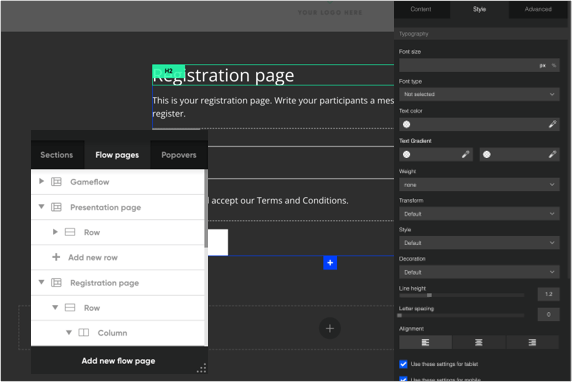572x382 pixels.
Task: Click the Line height value field
Action: tap(548, 294)
